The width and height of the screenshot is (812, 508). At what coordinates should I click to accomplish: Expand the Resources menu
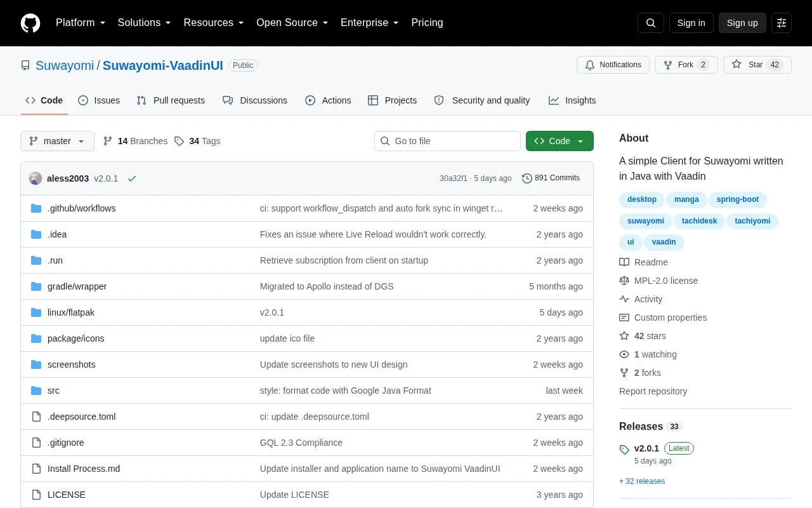point(214,23)
